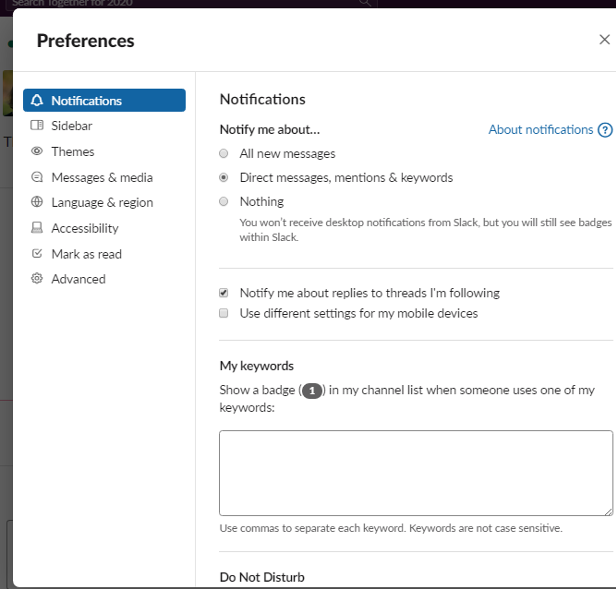Focus the My keywords text box
The width and height of the screenshot is (616, 589).
(x=416, y=473)
